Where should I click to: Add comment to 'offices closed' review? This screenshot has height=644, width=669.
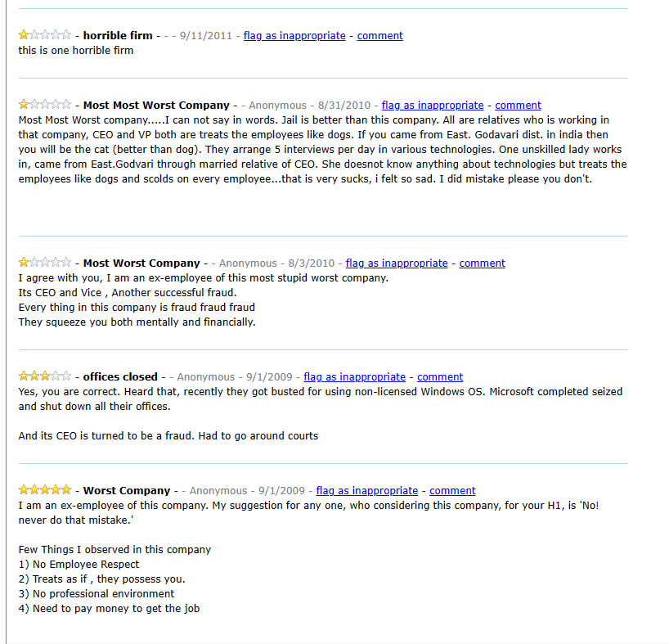click(440, 377)
